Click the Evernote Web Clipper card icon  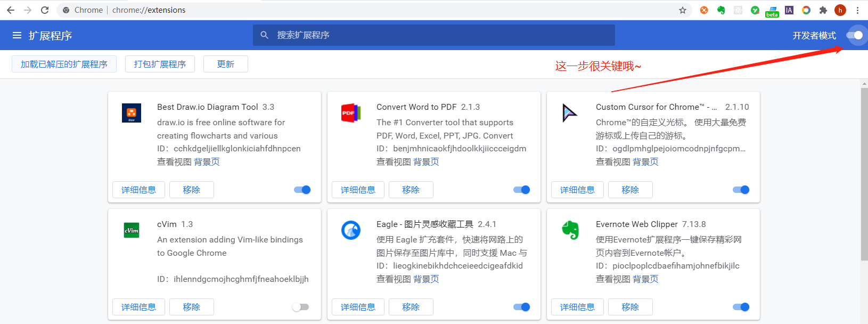coord(570,230)
